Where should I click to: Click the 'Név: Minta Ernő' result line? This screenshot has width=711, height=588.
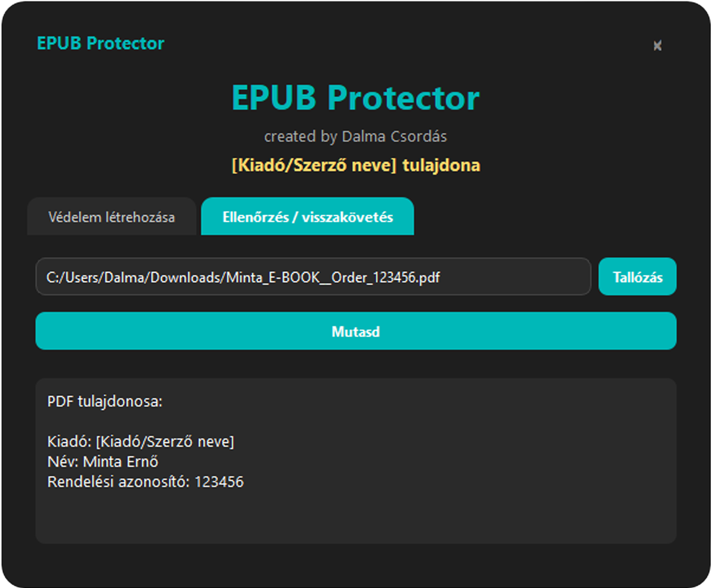point(102,461)
